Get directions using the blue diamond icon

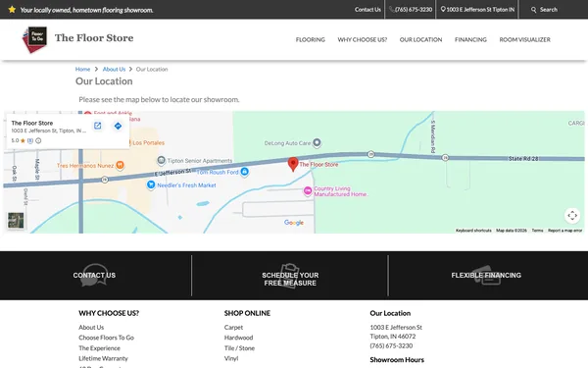118,126
